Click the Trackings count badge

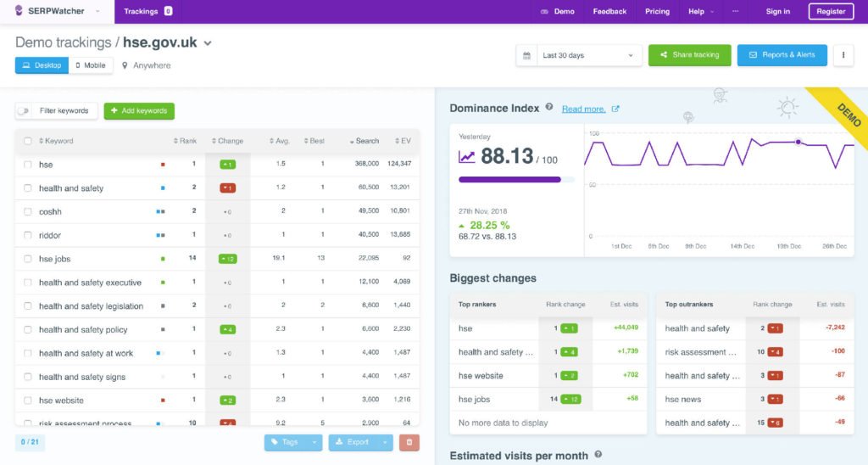pyautogui.click(x=169, y=11)
